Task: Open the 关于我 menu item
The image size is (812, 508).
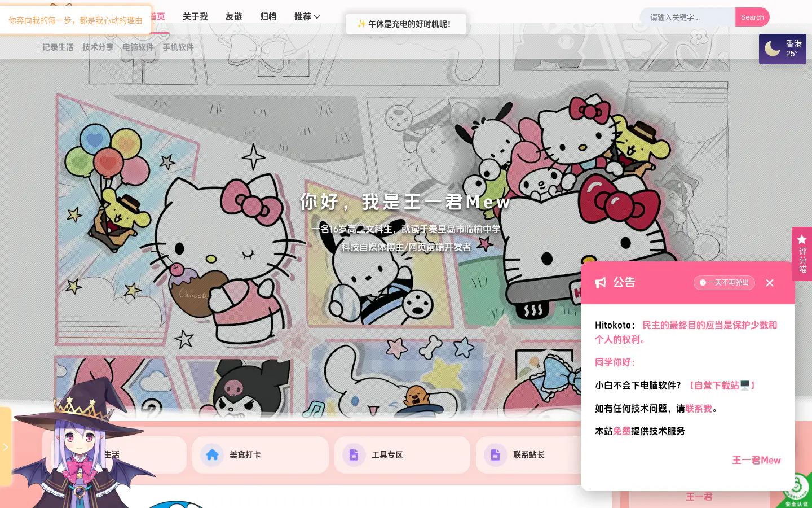Action: coord(195,17)
